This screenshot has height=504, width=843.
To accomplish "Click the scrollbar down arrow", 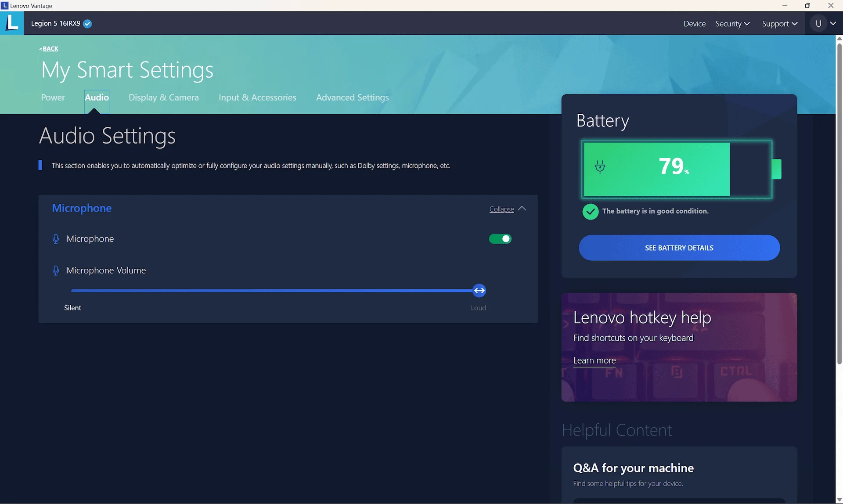I will (x=839, y=500).
